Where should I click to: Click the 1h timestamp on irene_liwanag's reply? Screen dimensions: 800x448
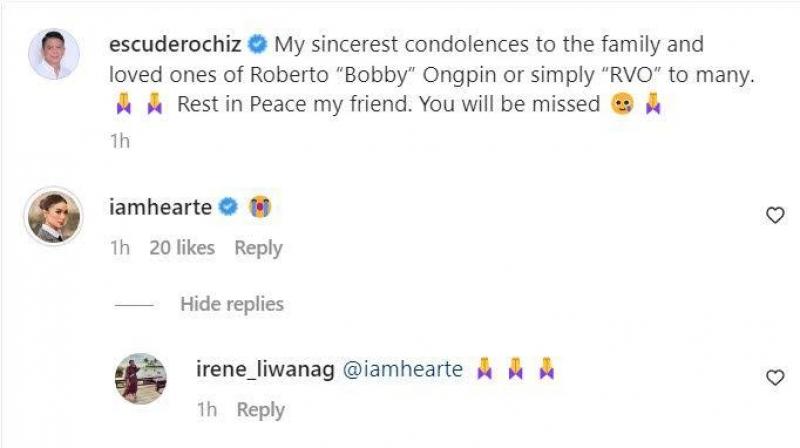pos(206,410)
